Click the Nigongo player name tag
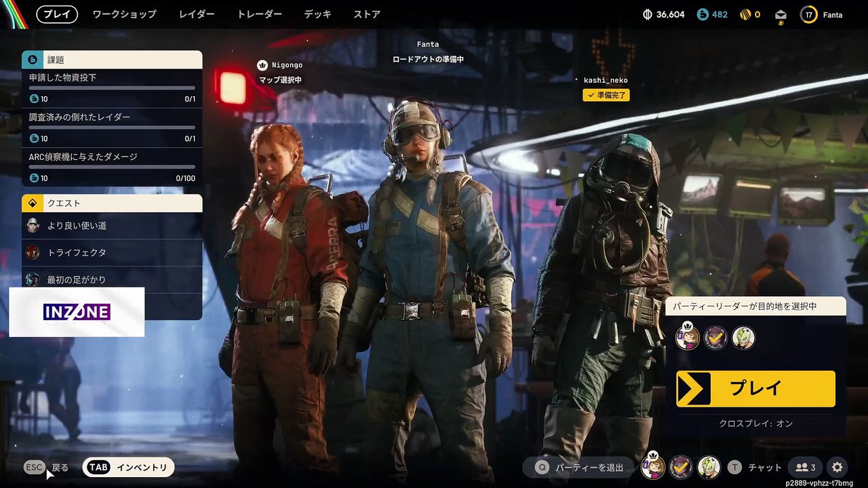The image size is (868, 488). tap(287, 65)
